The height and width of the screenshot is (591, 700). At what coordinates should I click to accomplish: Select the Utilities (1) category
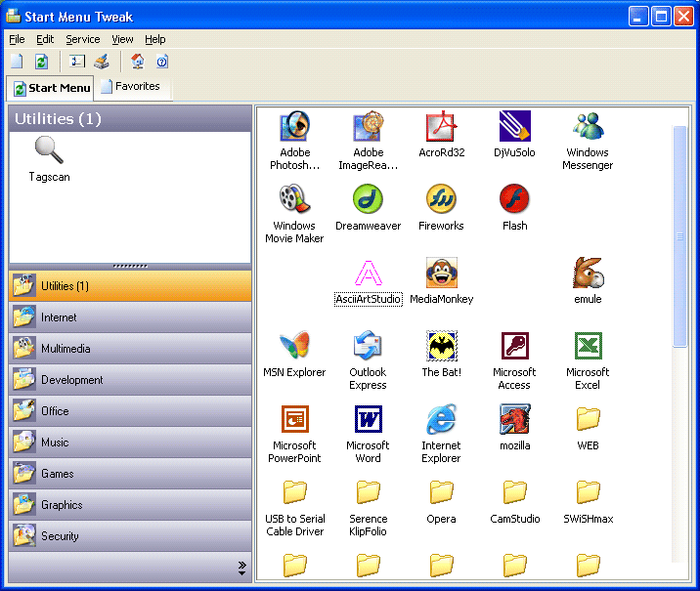pos(130,285)
